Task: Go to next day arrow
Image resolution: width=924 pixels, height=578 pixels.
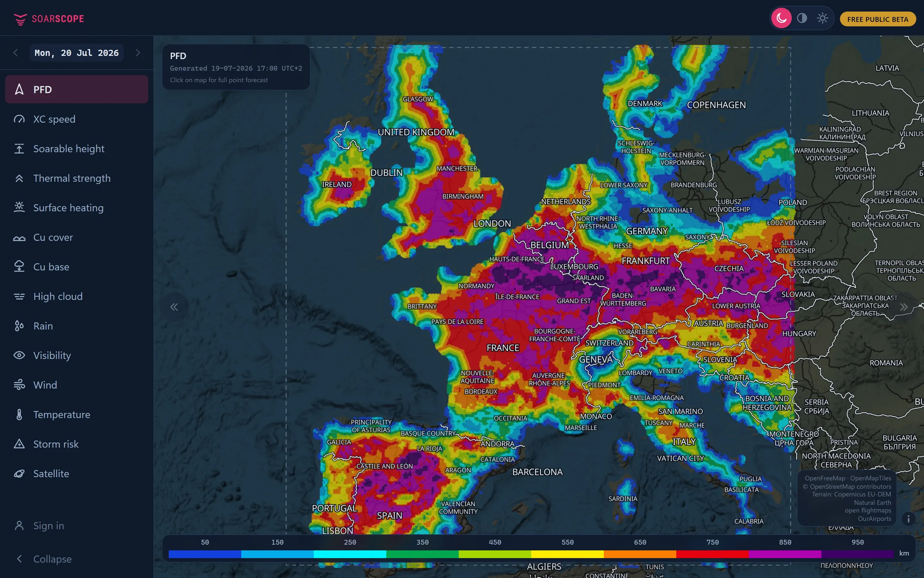Action: click(x=138, y=53)
